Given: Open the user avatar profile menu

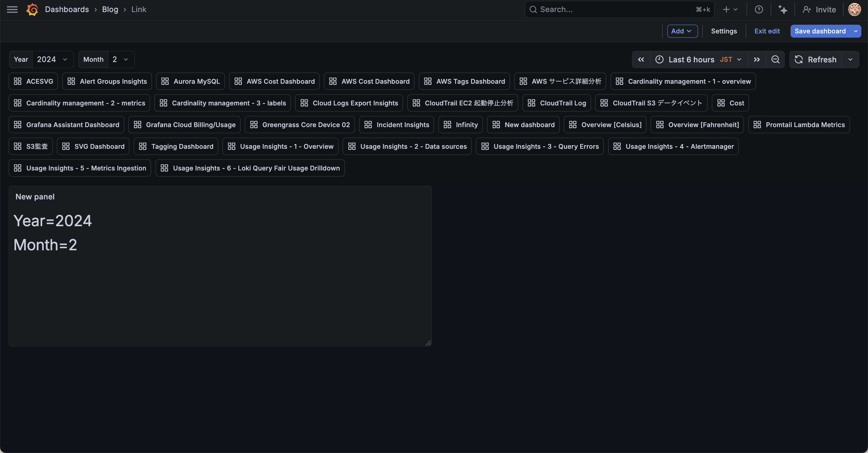Looking at the screenshot, I should 854,9.
